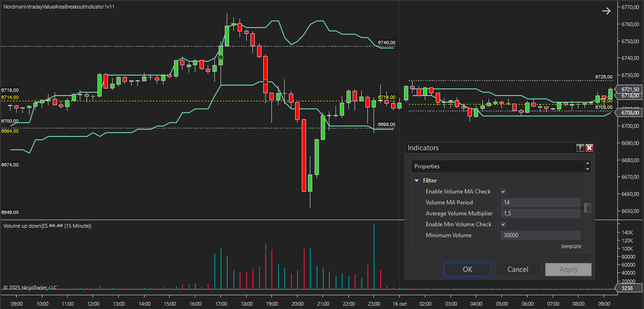The width and height of the screenshot is (644, 309).
Task: Open the template link
Action: coord(571,246)
